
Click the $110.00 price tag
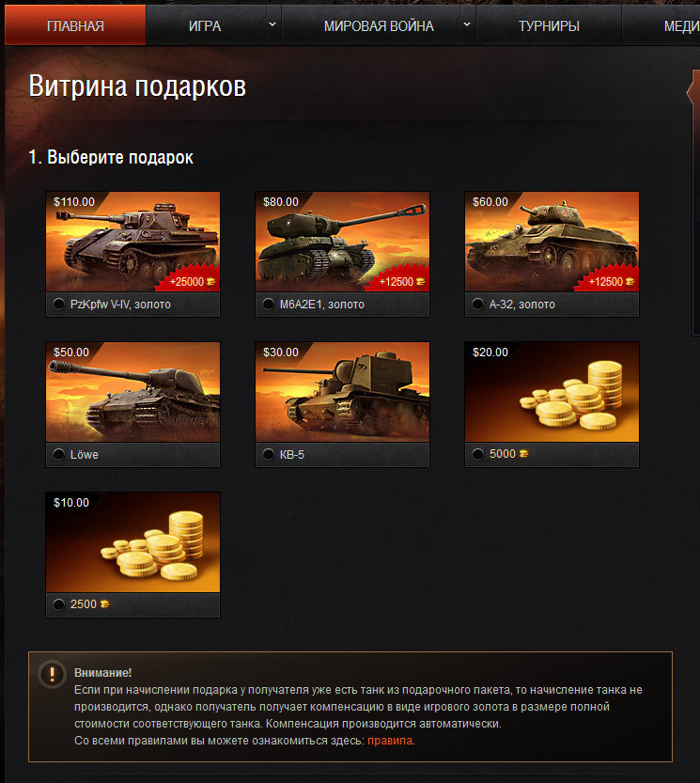74,202
